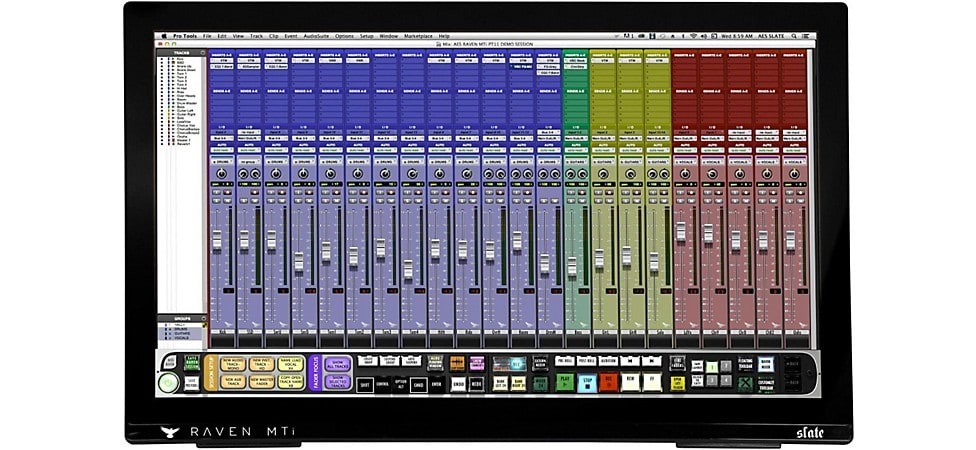Image resolution: width=976 pixels, height=450 pixels.
Task: Click the Save Picture button
Action: [x=192, y=383]
